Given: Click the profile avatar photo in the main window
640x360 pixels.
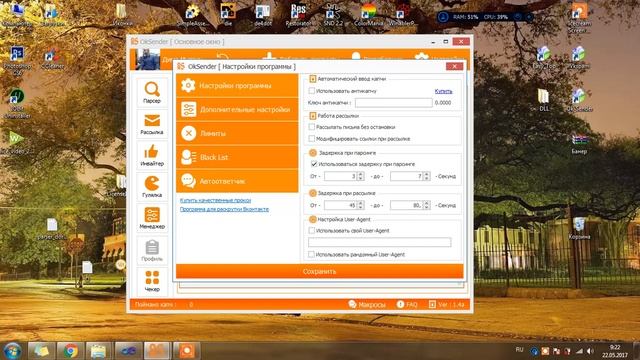Looking at the screenshot, I should click(147, 60).
